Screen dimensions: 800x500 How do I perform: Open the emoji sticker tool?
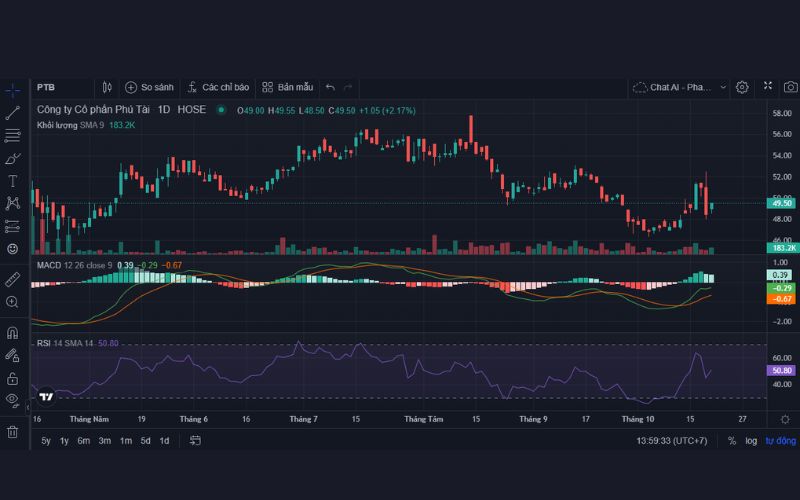tap(13, 248)
